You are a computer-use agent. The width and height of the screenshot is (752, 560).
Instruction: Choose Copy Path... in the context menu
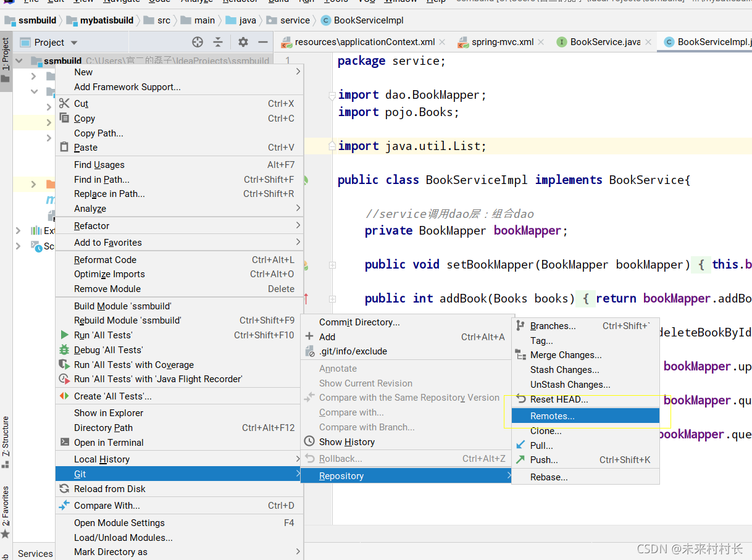point(180,133)
